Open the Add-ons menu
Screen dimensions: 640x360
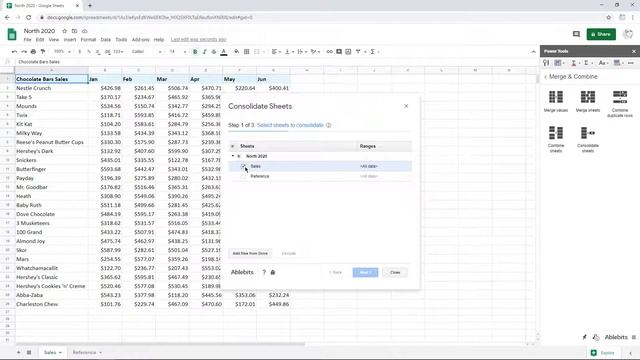point(140,40)
